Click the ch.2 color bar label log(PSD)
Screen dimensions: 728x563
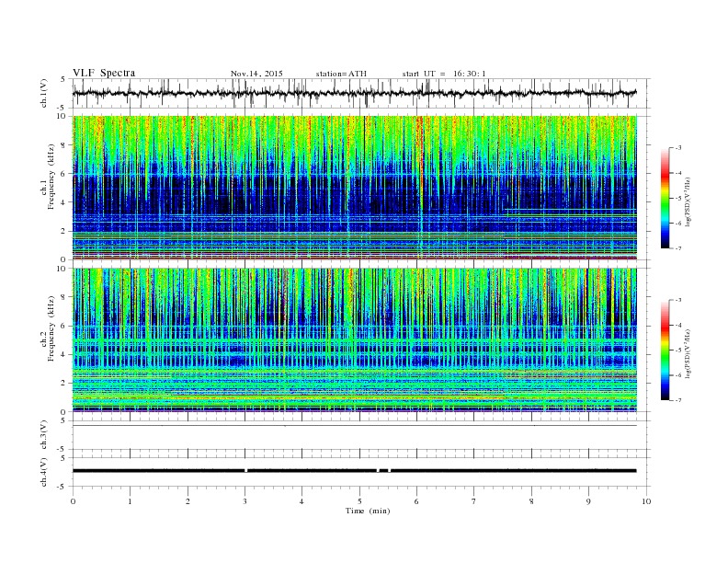(688, 354)
